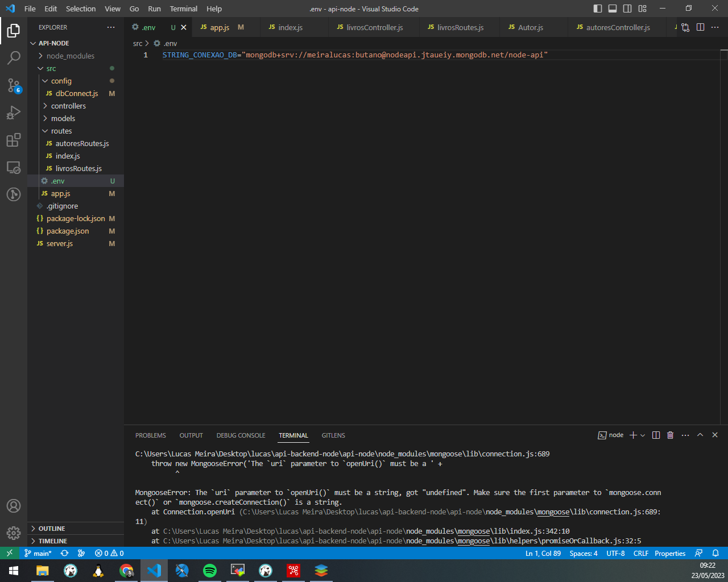Change end of line sequence CRLF

pos(641,553)
